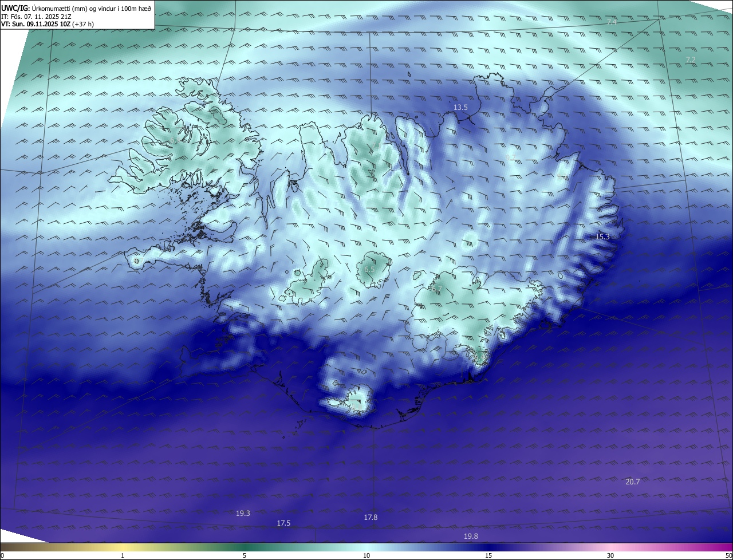Click the title text "Úrkomumætti (mm) og vindur í 100m hæð"

pyautogui.click(x=92, y=8)
